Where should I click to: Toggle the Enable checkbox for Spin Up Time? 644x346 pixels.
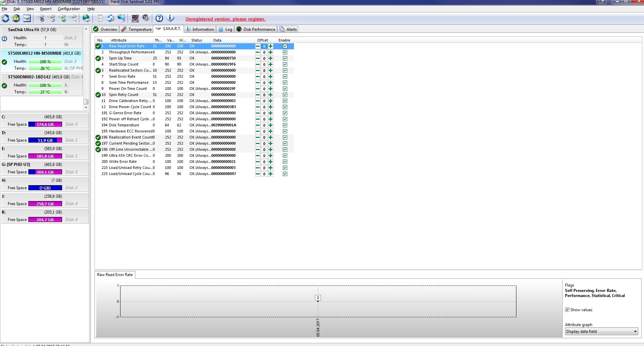click(285, 58)
